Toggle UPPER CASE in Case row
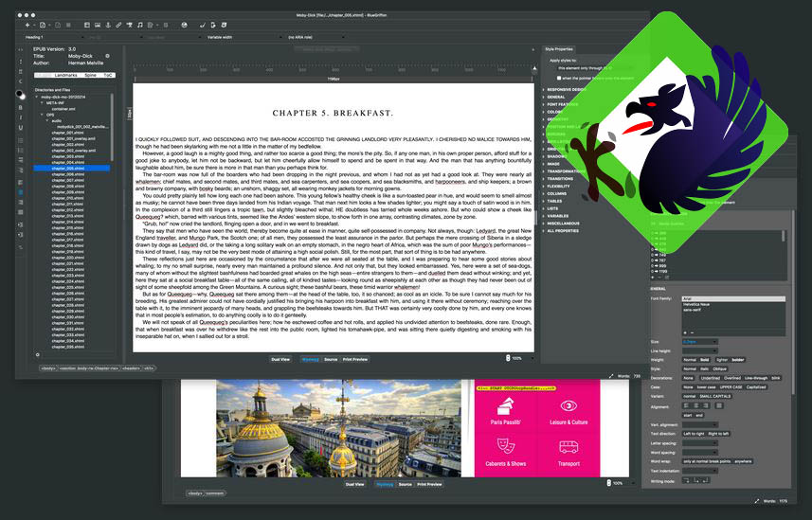This screenshot has width=812, height=520. [731, 386]
